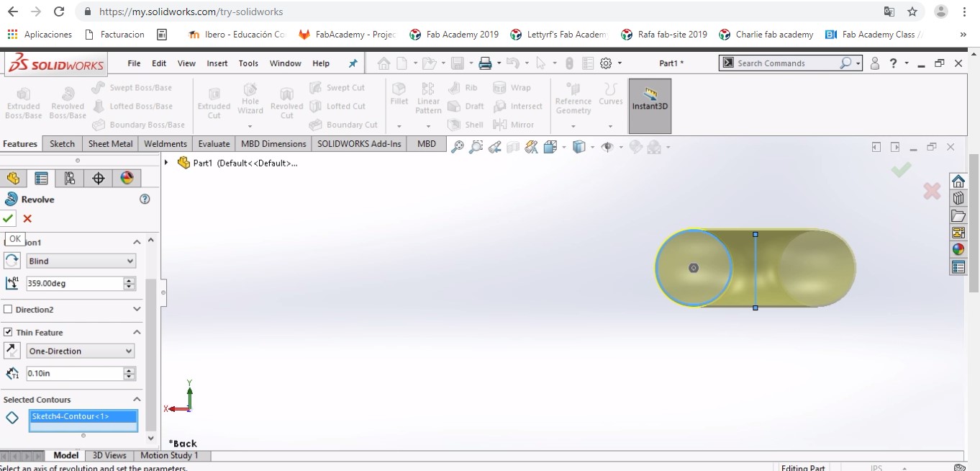
Task: Open the File Explorer task pane icon
Action: tap(958, 215)
